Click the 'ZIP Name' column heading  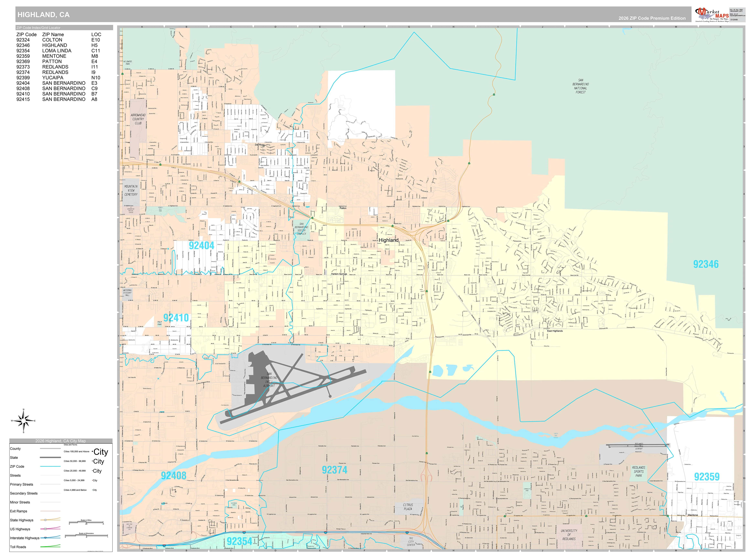53,35
